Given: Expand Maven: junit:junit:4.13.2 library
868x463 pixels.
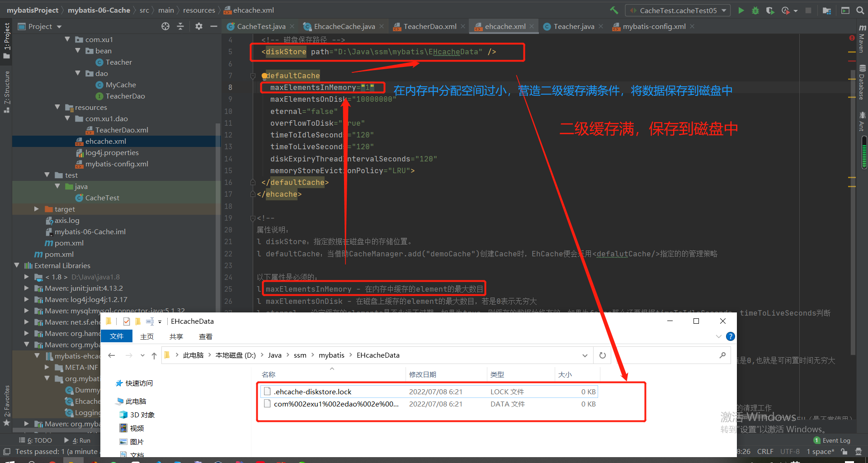Looking at the screenshot, I should coord(26,288).
